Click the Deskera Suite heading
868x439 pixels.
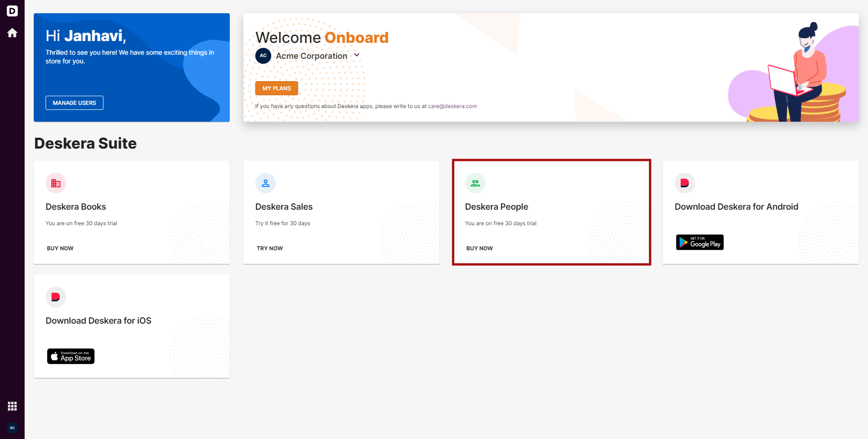coord(85,144)
